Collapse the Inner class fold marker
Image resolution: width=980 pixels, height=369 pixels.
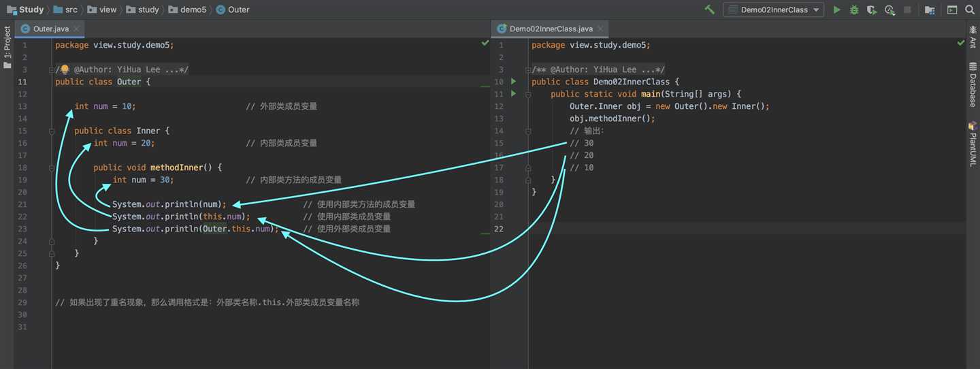pos(50,131)
